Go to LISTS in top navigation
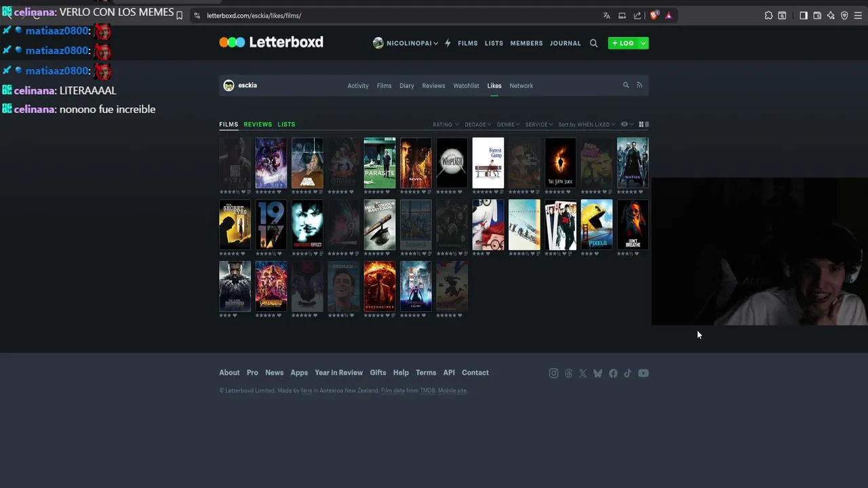Viewport: 868px width, 488px height. click(494, 43)
